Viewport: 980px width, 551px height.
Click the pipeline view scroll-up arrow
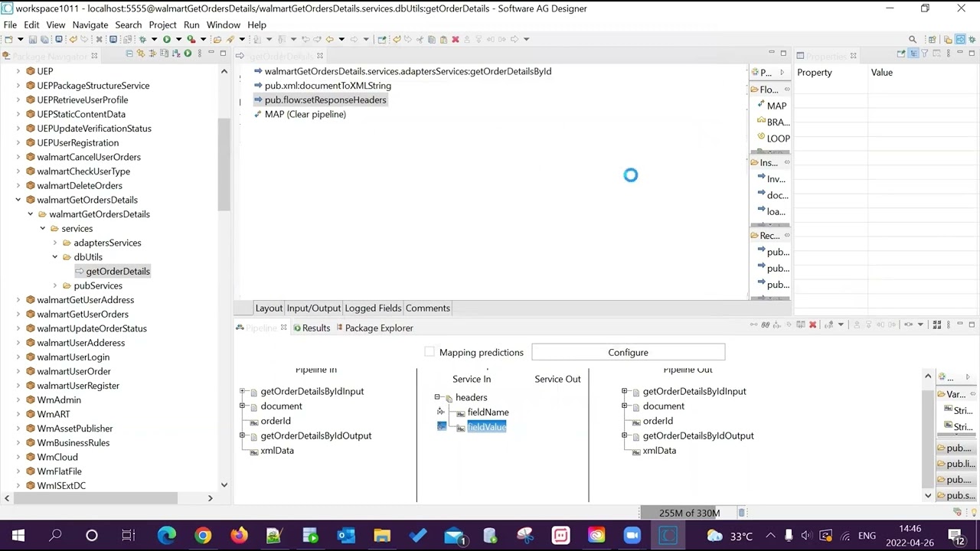(928, 377)
